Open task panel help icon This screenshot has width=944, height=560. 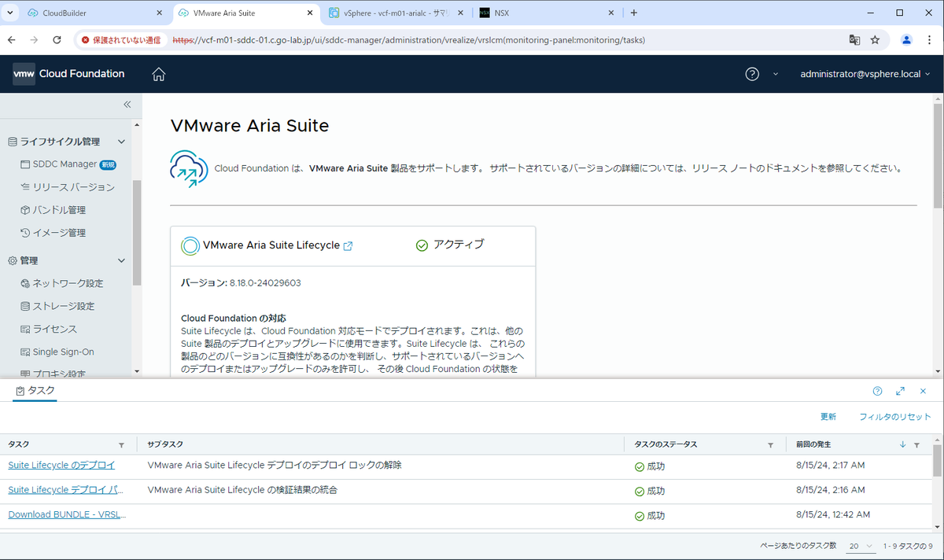(878, 391)
